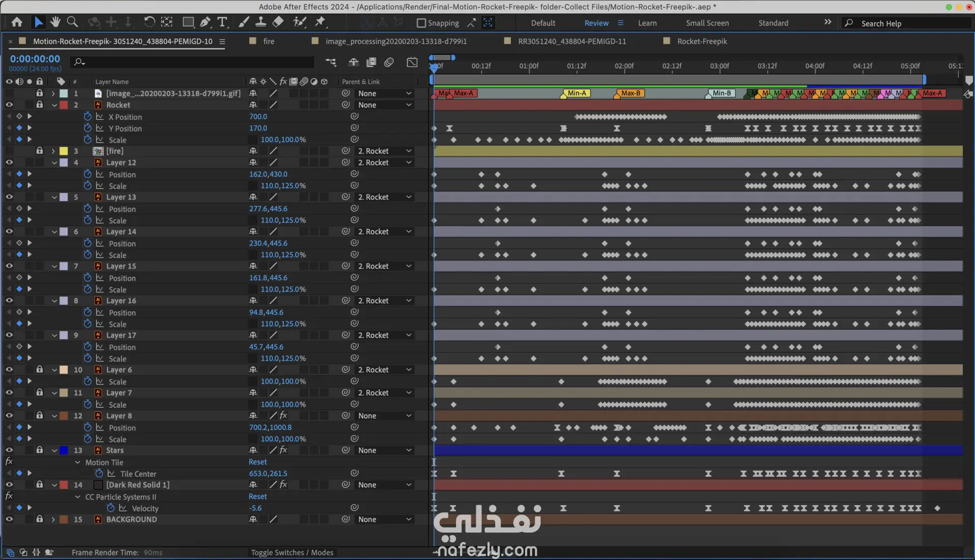The height and width of the screenshot is (560, 975).
Task: Click the Zoom tool magnifier
Action: point(72,22)
